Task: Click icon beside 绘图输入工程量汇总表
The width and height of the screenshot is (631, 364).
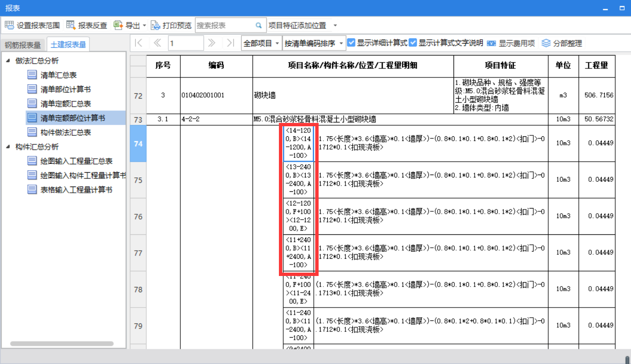Action: pyautogui.click(x=32, y=161)
